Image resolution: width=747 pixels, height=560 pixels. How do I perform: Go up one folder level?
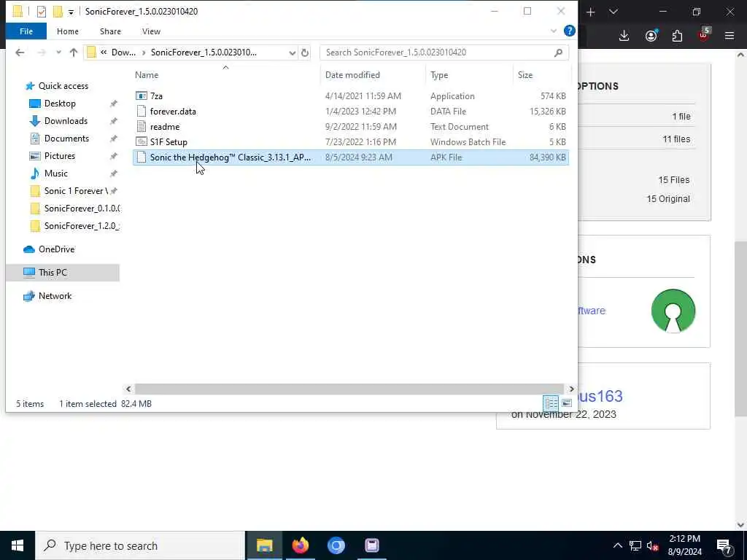tap(74, 52)
